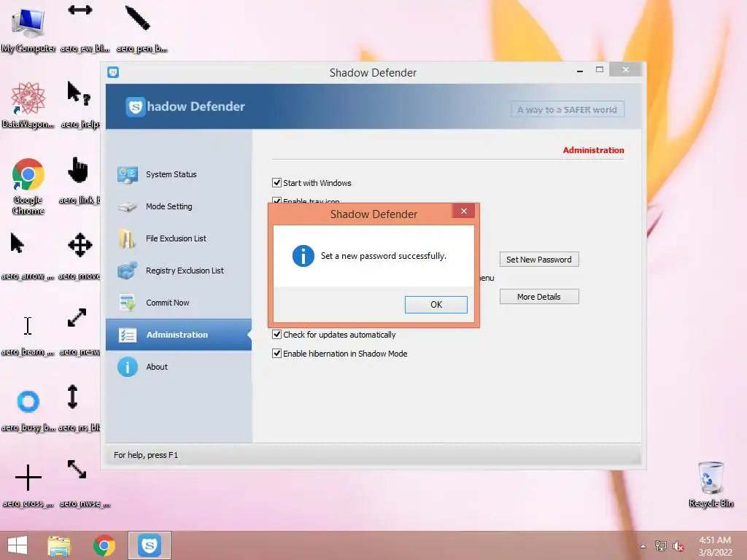This screenshot has height=560, width=747.
Task: Open the About page label
Action: pyautogui.click(x=157, y=367)
